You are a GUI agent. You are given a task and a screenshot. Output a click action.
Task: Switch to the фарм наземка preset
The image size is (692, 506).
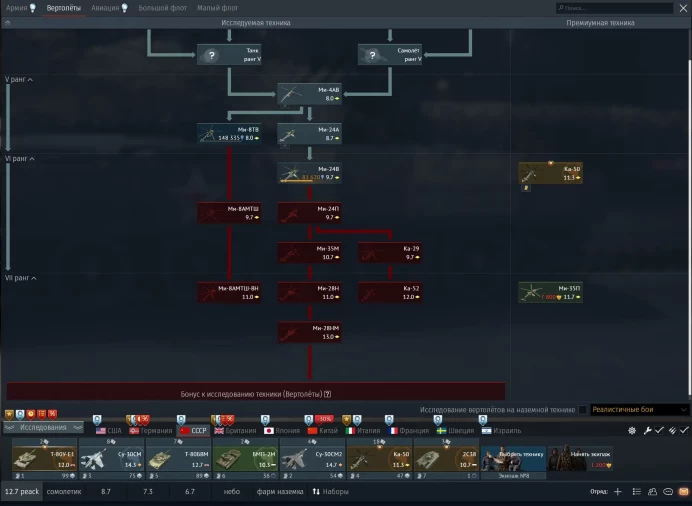[280, 491]
